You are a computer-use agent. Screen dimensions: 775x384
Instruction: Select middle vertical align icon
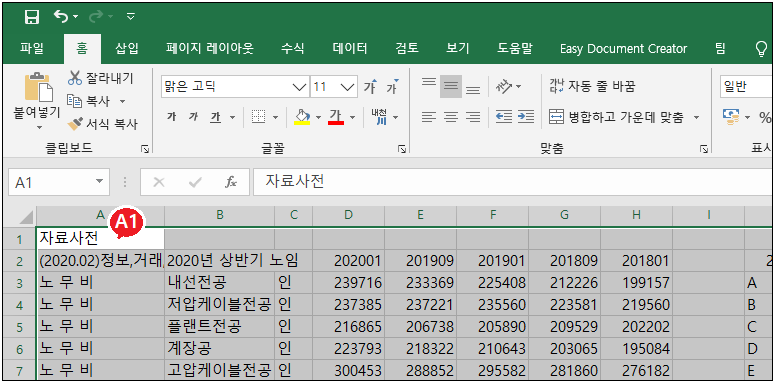[x=451, y=86]
